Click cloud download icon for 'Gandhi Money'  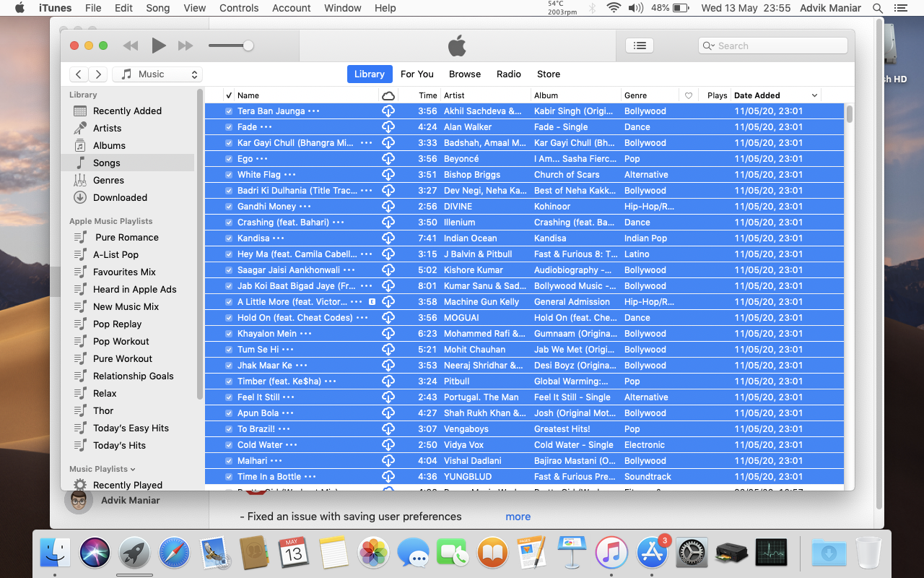pos(388,207)
